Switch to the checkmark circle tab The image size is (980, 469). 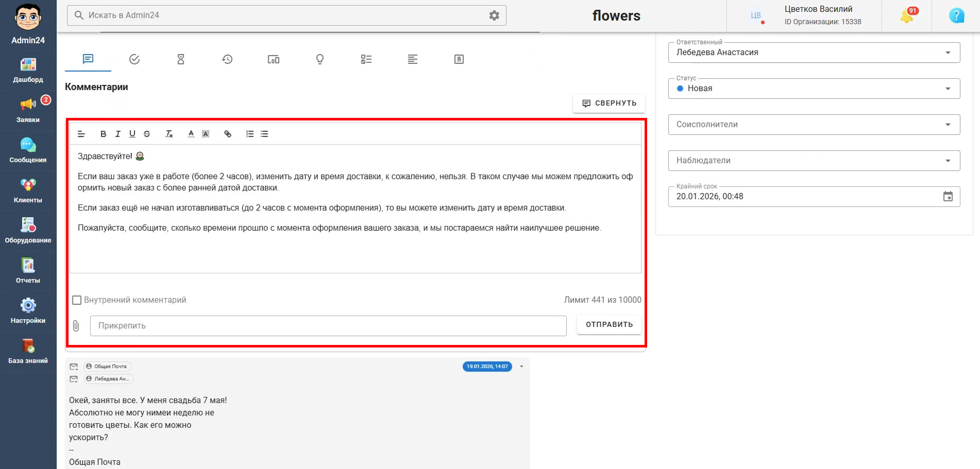pos(134,59)
